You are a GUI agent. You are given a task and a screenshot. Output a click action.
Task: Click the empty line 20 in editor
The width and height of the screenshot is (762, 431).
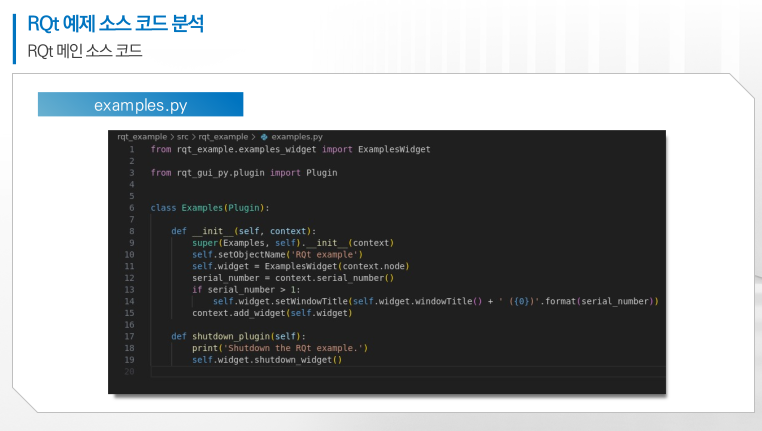(408, 372)
